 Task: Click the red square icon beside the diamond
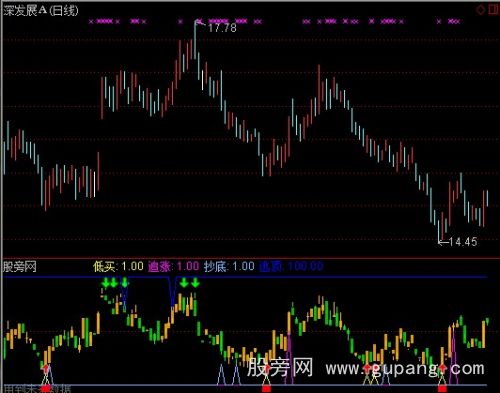[x=493, y=9]
